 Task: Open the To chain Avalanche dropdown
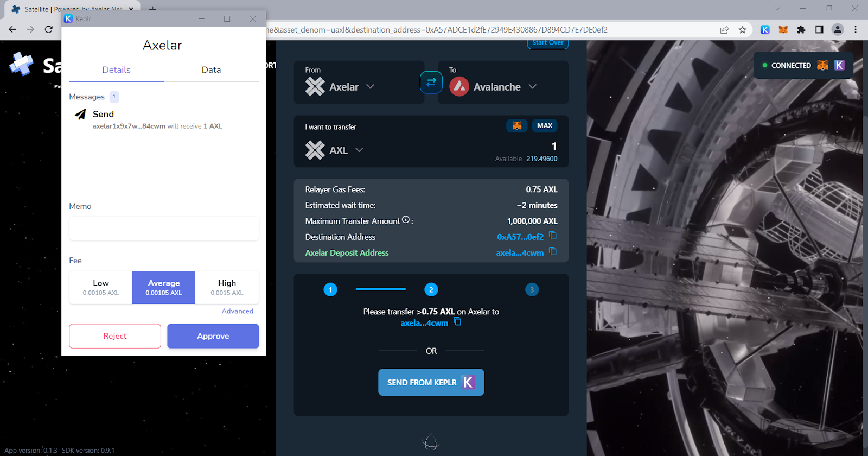pyautogui.click(x=493, y=86)
